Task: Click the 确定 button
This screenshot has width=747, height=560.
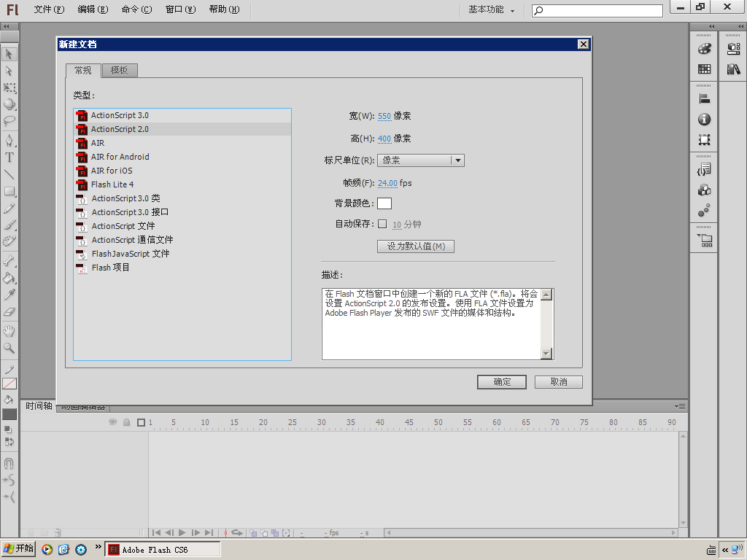Action: 502,382
